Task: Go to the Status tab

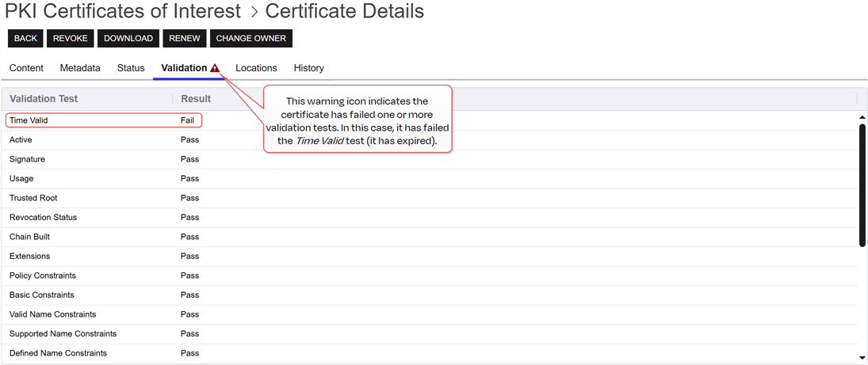Action: pos(131,68)
